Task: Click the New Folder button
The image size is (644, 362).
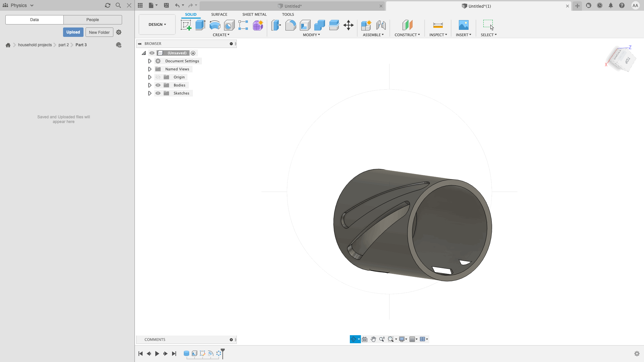Action: (x=99, y=32)
